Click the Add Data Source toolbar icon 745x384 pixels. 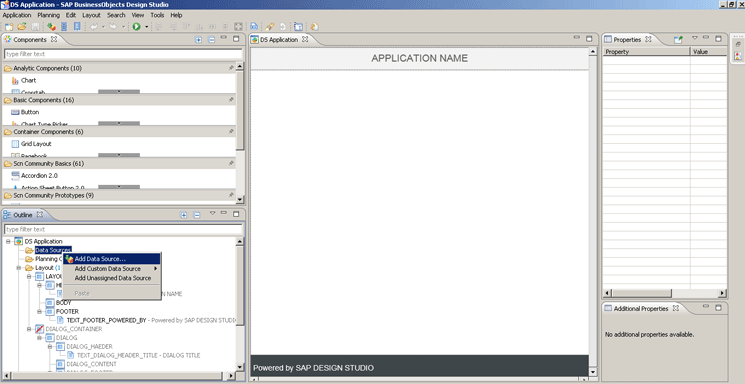[51, 27]
